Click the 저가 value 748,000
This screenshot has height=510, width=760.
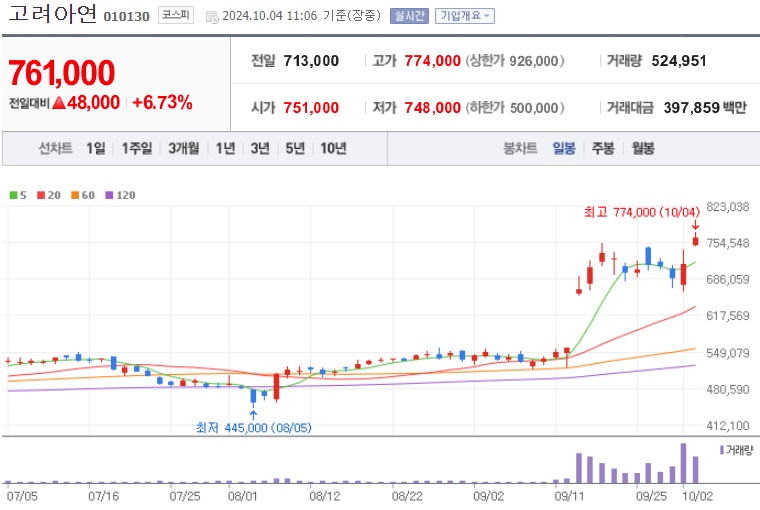432,107
